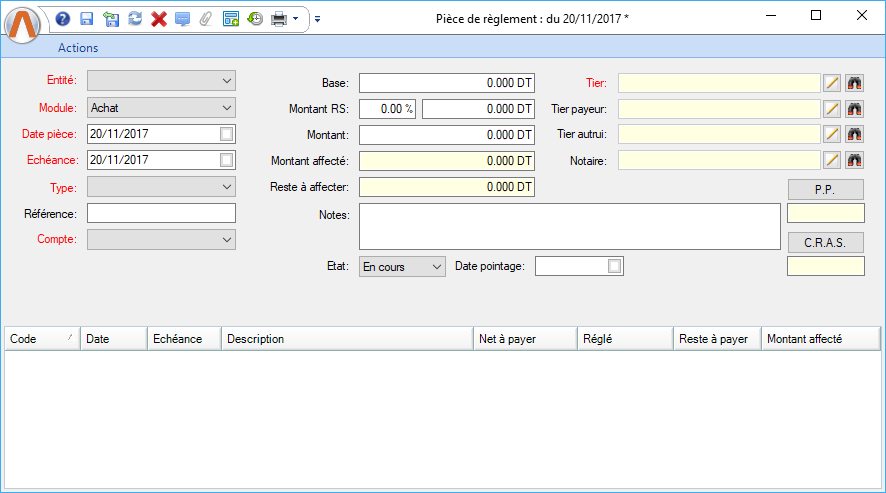Expand the Etat dropdown showing En cours
Viewport: 886px width, 493px height.
tap(402, 267)
